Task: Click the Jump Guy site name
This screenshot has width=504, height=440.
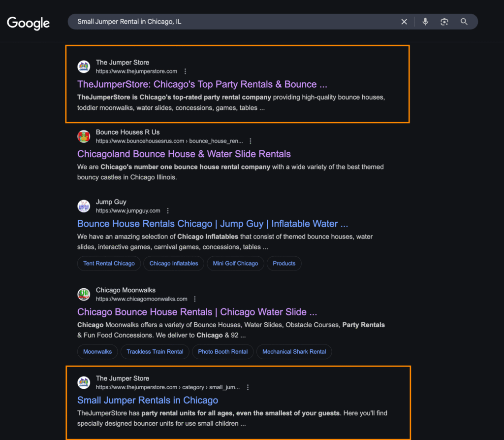Action: coord(111,202)
